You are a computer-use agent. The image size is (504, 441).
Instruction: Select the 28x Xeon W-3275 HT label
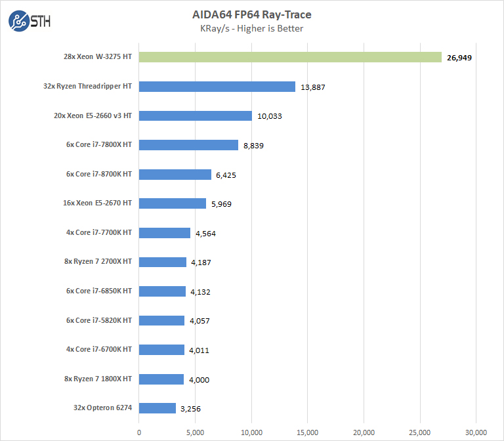(98, 56)
